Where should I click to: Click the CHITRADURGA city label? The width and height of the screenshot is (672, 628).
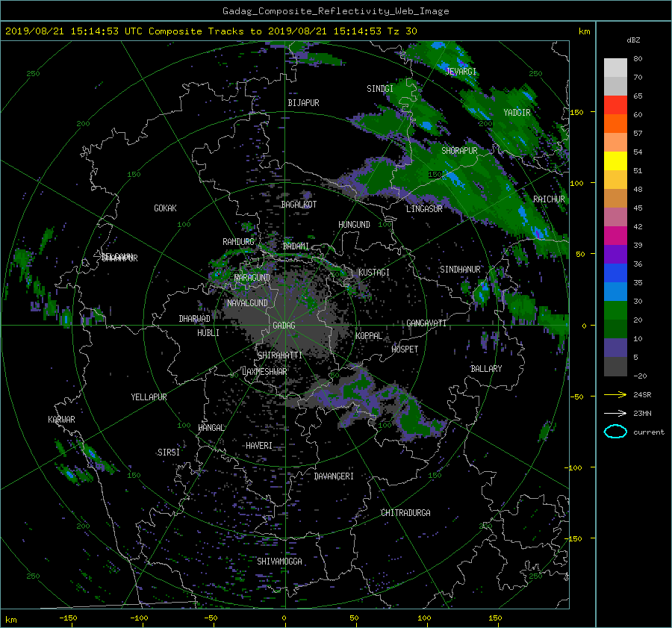[x=406, y=513]
